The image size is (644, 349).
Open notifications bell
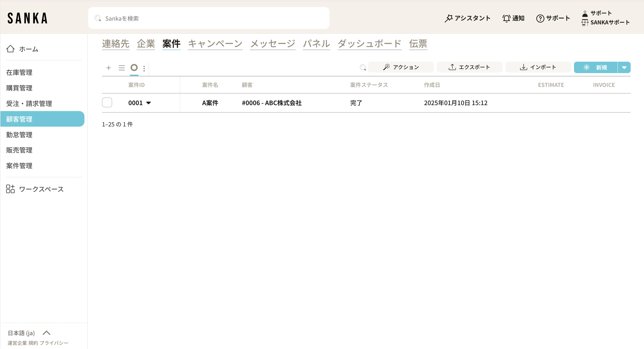(506, 18)
